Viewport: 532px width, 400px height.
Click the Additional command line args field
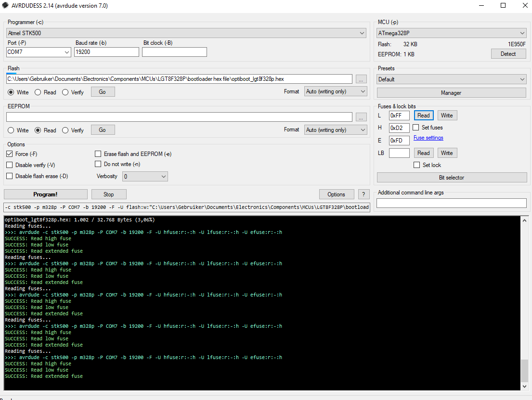point(451,203)
